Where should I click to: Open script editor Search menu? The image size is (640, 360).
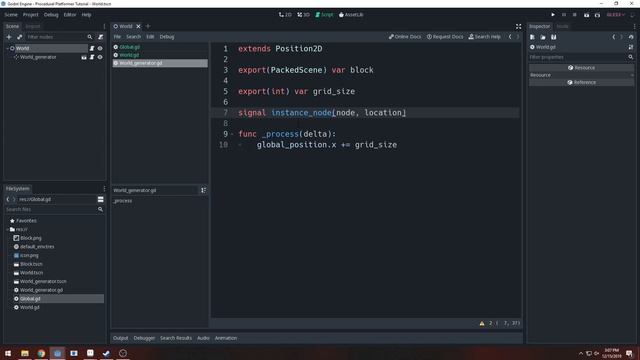pyautogui.click(x=133, y=37)
